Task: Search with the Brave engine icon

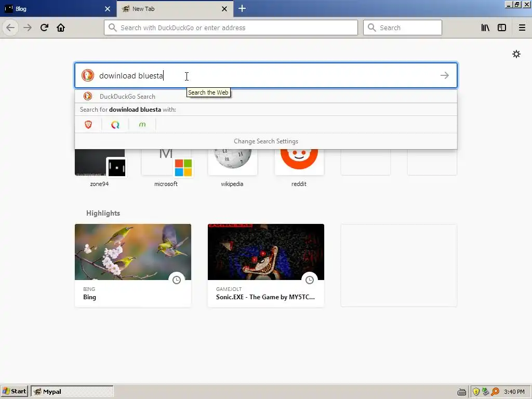Action: click(88, 125)
